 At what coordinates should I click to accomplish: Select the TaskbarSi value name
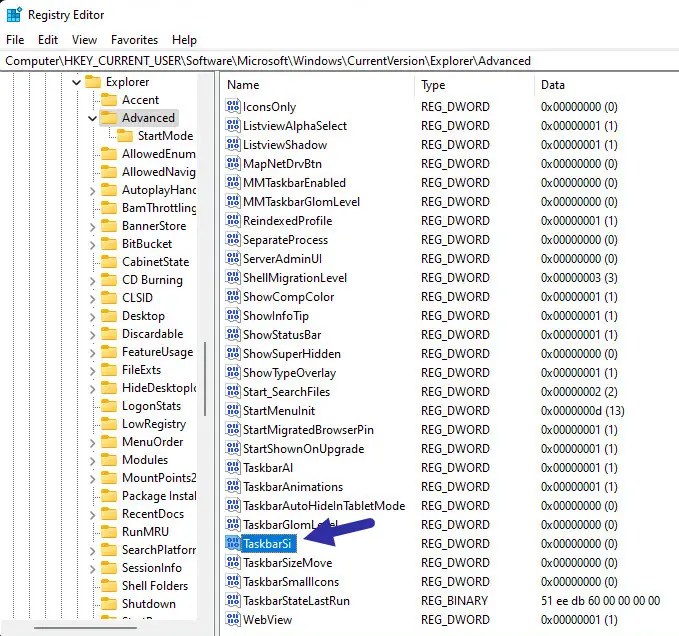[x=267, y=544]
